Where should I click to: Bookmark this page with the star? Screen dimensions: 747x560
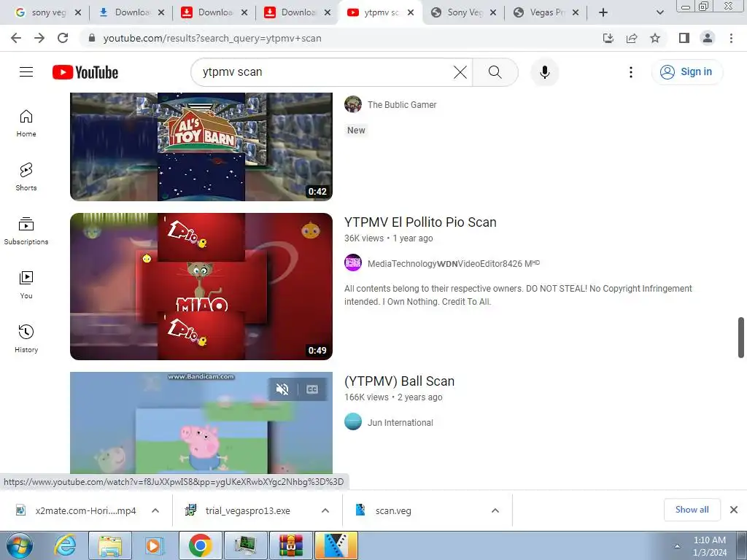coord(655,38)
